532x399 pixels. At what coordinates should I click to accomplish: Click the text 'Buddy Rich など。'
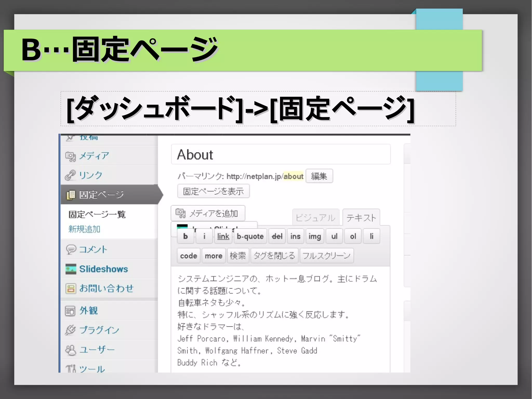point(209,362)
